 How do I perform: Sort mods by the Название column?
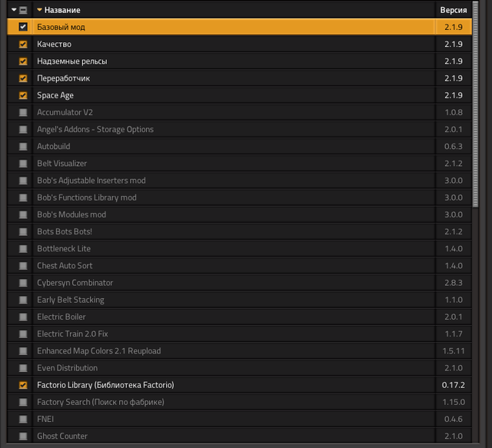62,10
